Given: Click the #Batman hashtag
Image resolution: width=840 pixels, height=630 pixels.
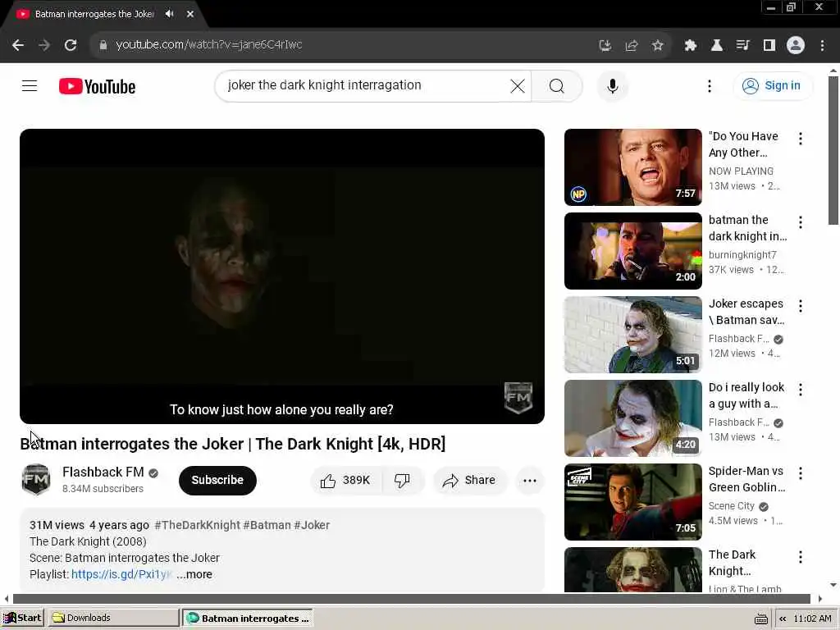Looking at the screenshot, I should (267, 525).
